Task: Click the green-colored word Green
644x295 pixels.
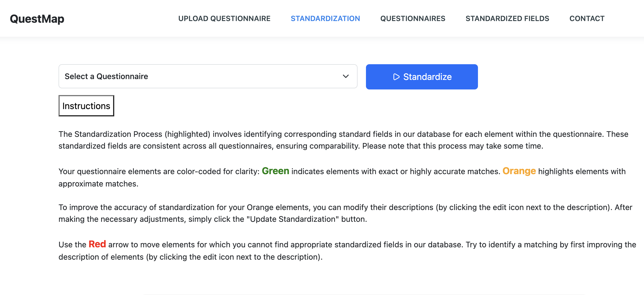Action: coord(276,171)
